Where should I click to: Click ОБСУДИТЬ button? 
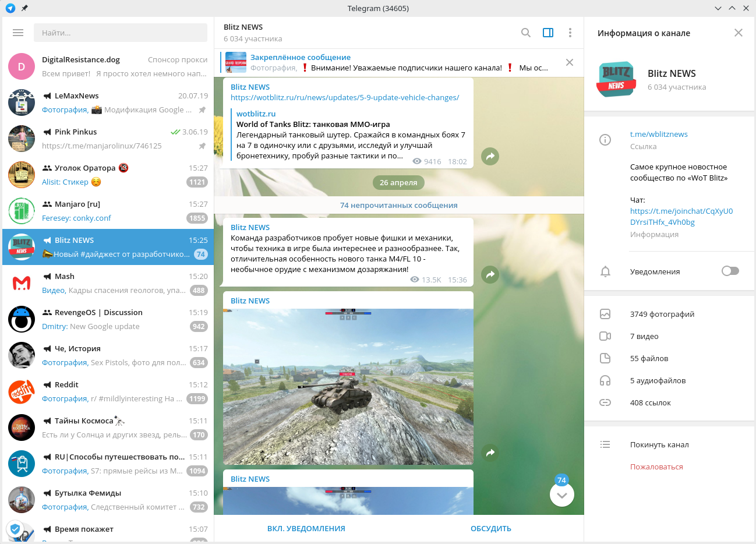tap(491, 529)
